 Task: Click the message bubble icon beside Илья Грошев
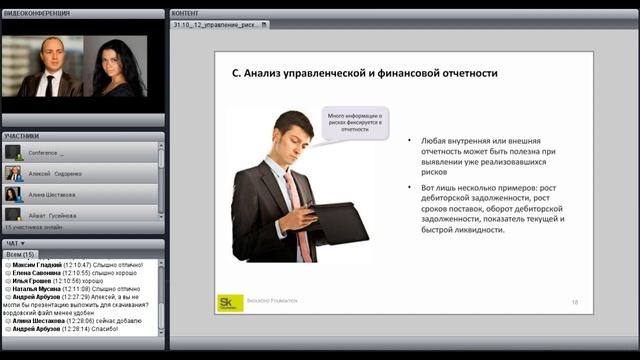[x=8, y=281]
